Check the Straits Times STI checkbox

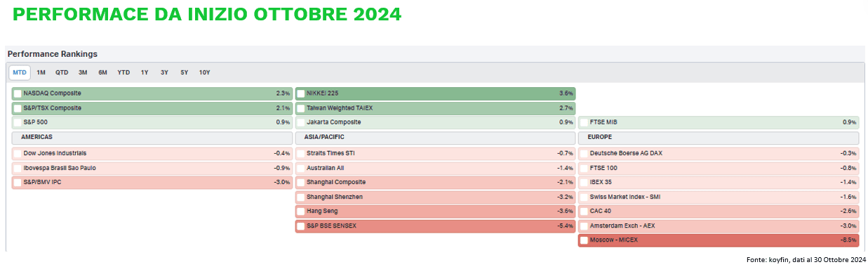[301, 153]
